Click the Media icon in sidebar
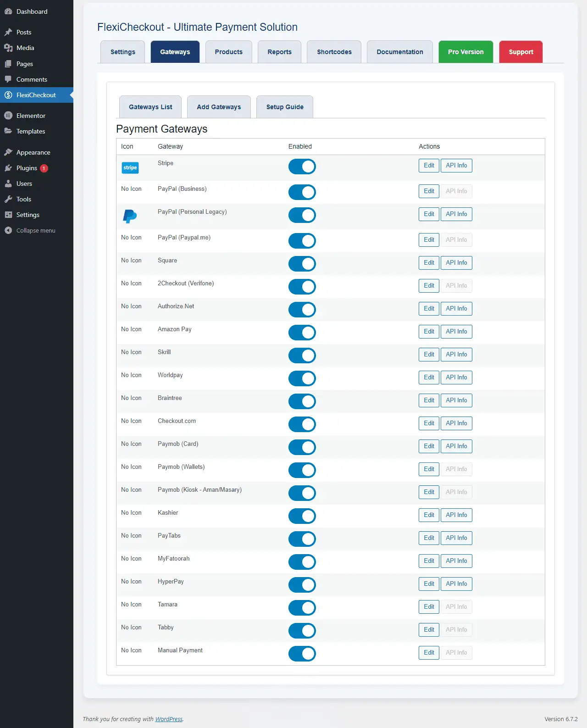The height and width of the screenshot is (728, 587). click(8, 48)
